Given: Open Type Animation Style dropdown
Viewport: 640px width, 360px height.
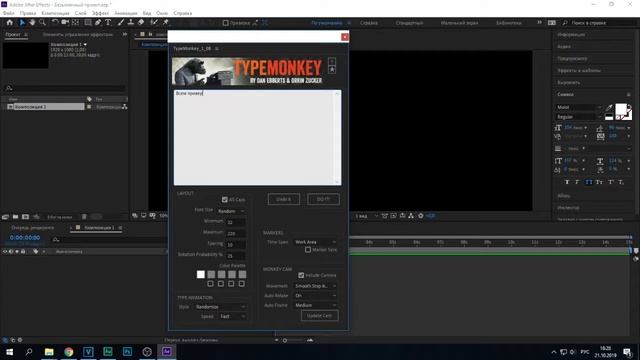Looking at the screenshot, I should (x=220, y=307).
